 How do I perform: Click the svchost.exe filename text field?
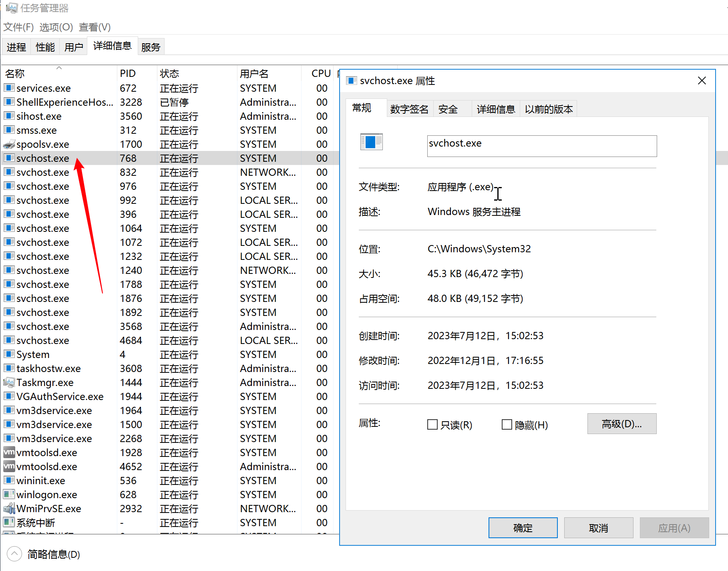(541, 146)
